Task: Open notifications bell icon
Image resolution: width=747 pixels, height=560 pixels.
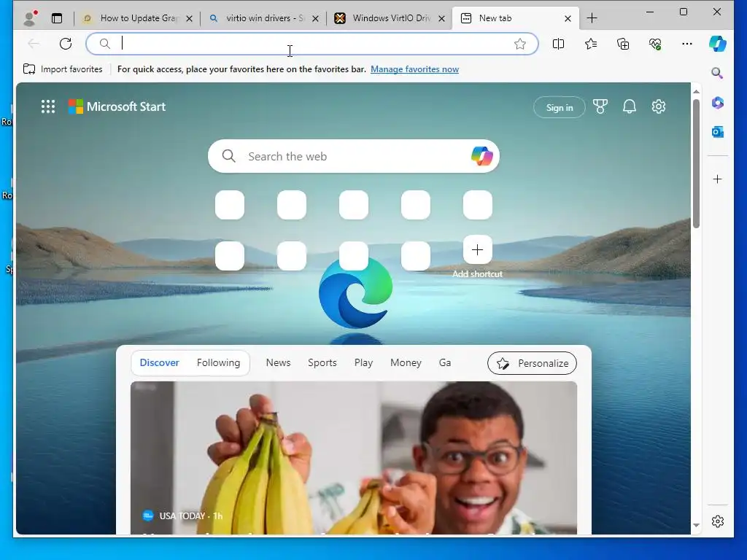Action: point(630,106)
